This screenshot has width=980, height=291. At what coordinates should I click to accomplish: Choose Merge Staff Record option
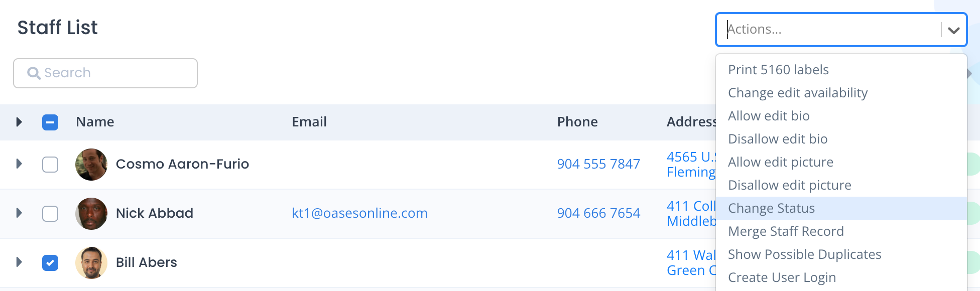coord(786,231)
